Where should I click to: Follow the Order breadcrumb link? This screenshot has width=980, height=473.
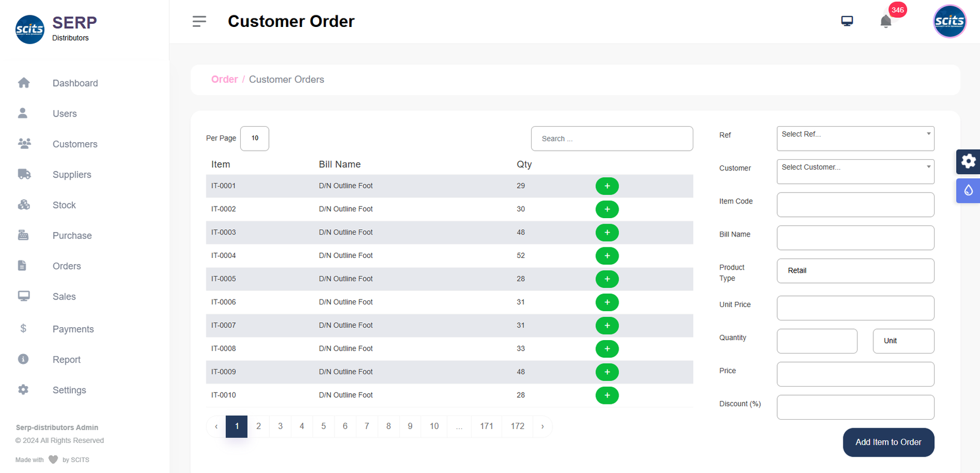224,80
